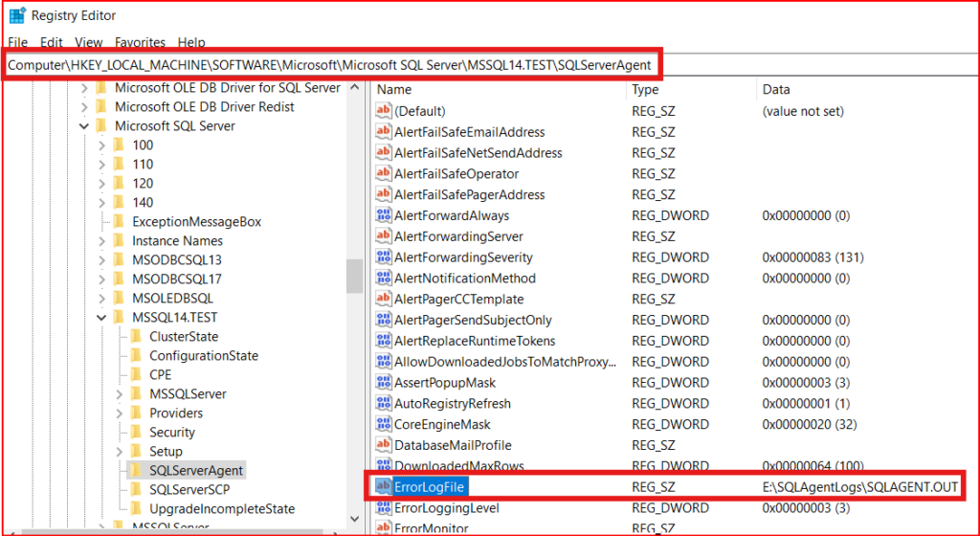The height and width of the screenshot is (536, 980).
Task: Select AlertNotificationMethod DWORD icon
Action: coord(383,278)
